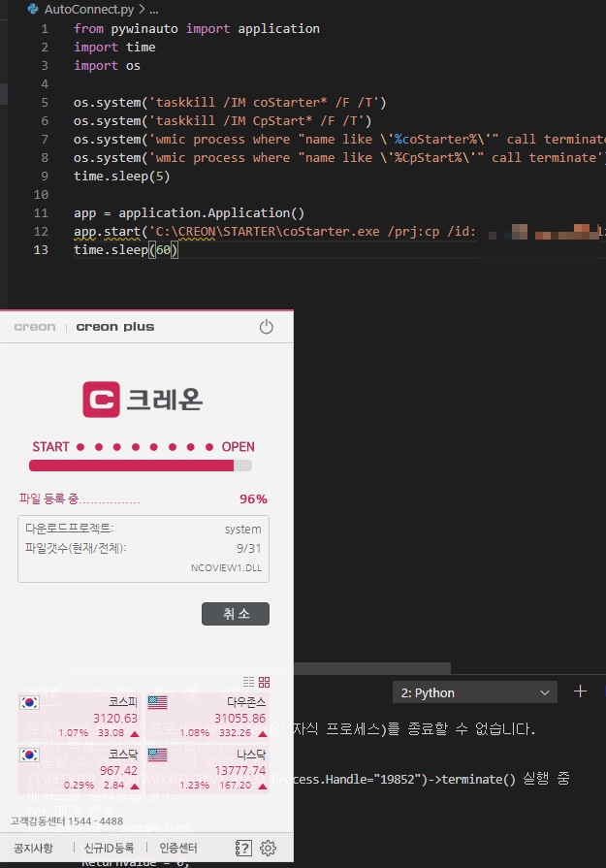Click START label above progress dots
This screenshot has height=868, width=606.
pos(50,447)
